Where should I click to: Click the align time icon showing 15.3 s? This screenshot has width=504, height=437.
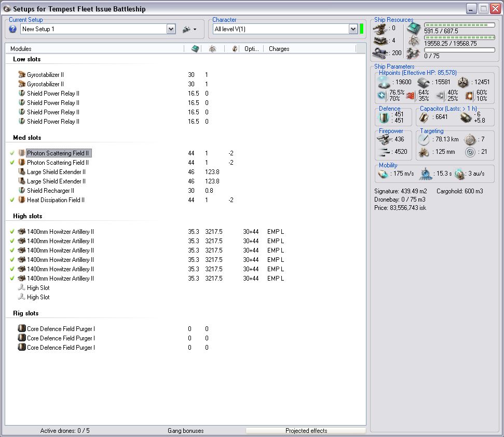[426, 174]
